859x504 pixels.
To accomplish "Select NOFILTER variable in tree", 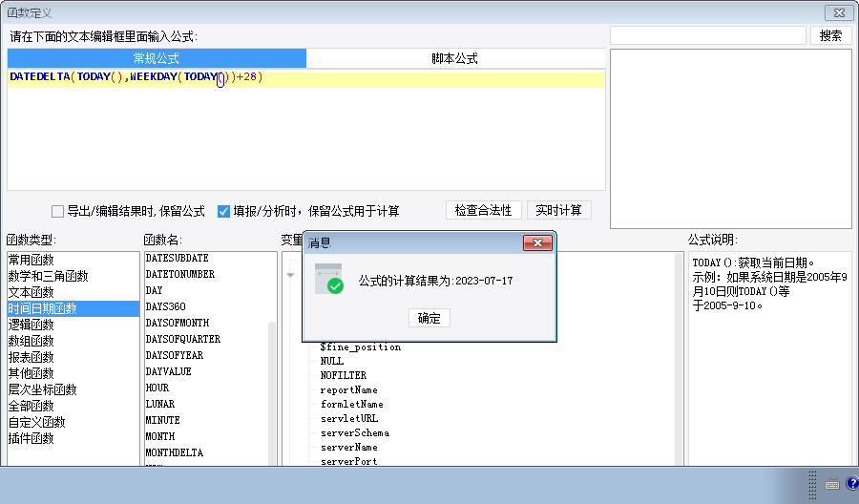I will [344, 375].
